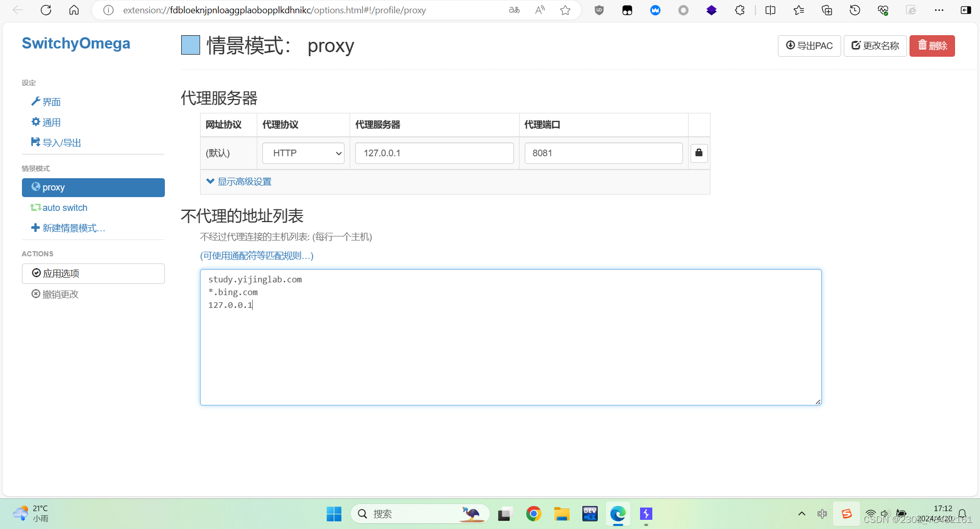Screen dimensions: 980x529
Task: Open the black window app on taskbar
Action: point(505,514)
